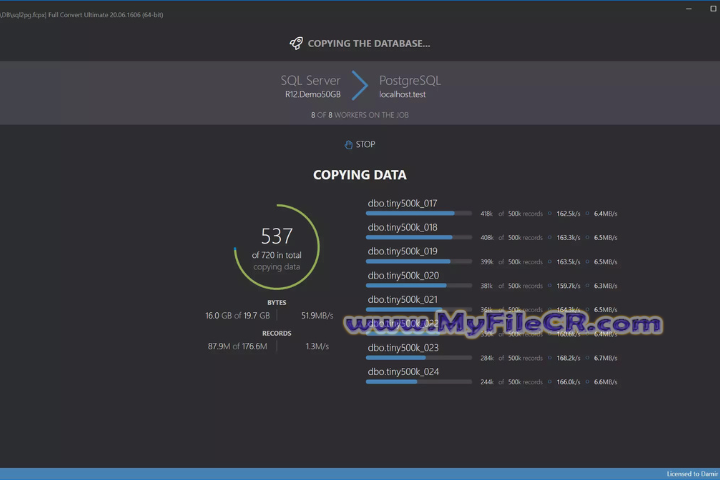
Task: Click the dbo.tiny500k_023 progress bar
Action: tap(419, 357)
